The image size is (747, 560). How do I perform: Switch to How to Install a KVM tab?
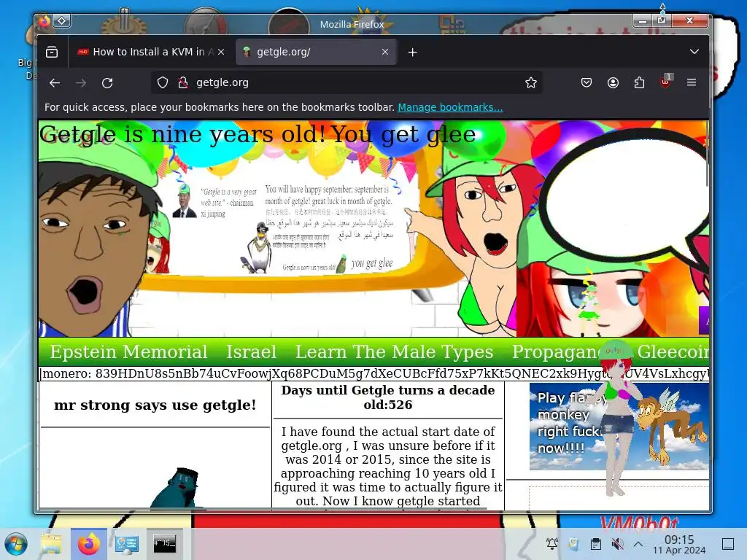click(150, 52)
